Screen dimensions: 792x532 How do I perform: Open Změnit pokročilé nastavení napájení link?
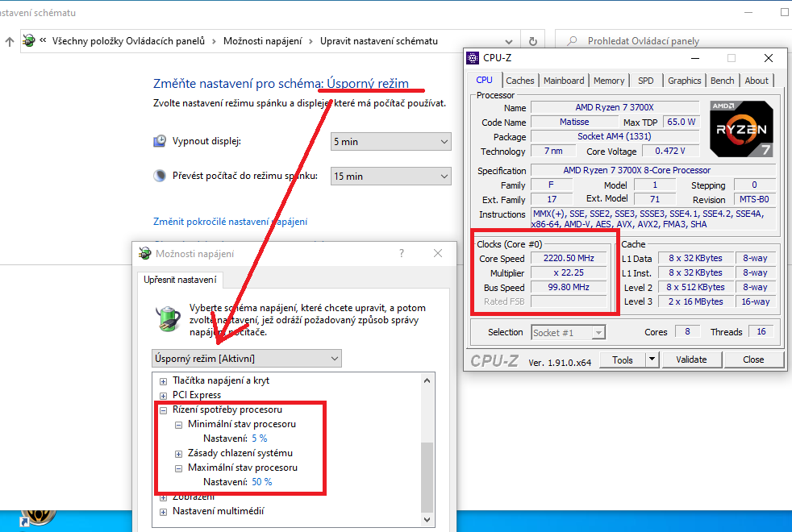231,222
